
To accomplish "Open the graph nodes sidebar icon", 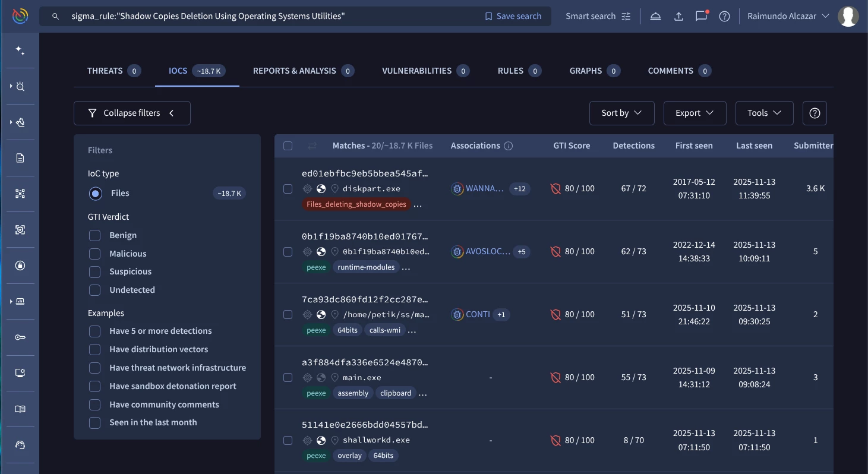I will click(x=20, y=194).
